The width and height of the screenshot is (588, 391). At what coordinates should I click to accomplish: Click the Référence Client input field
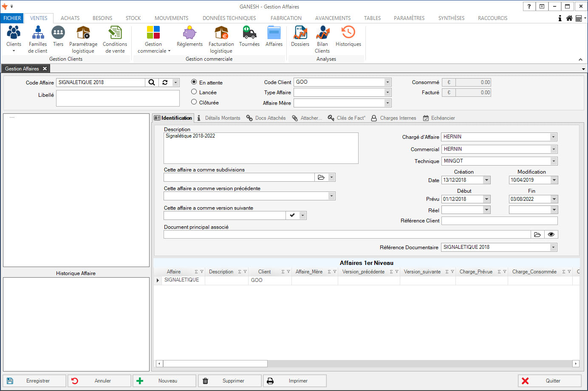pyautogui.click(x=499, y=221)
